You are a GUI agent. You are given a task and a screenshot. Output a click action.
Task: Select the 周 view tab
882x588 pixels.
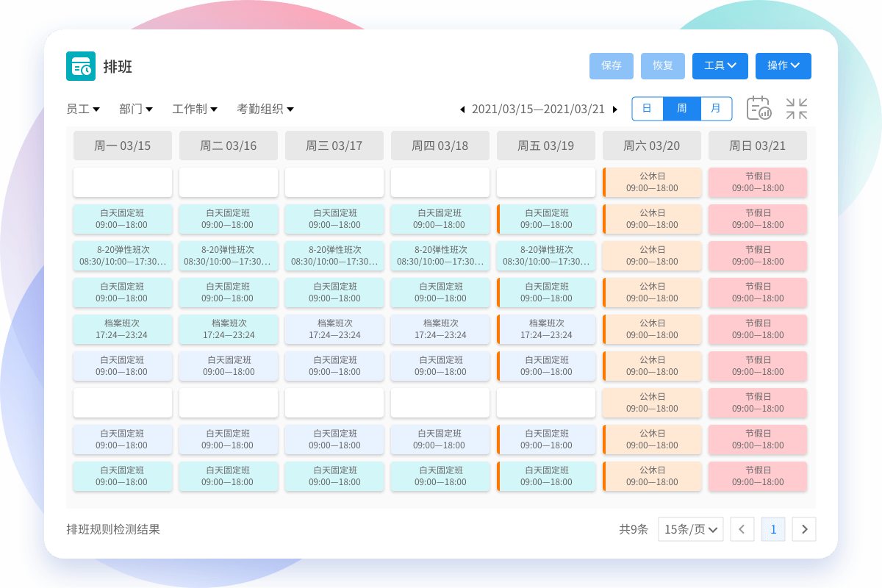(x=682, y=109)
